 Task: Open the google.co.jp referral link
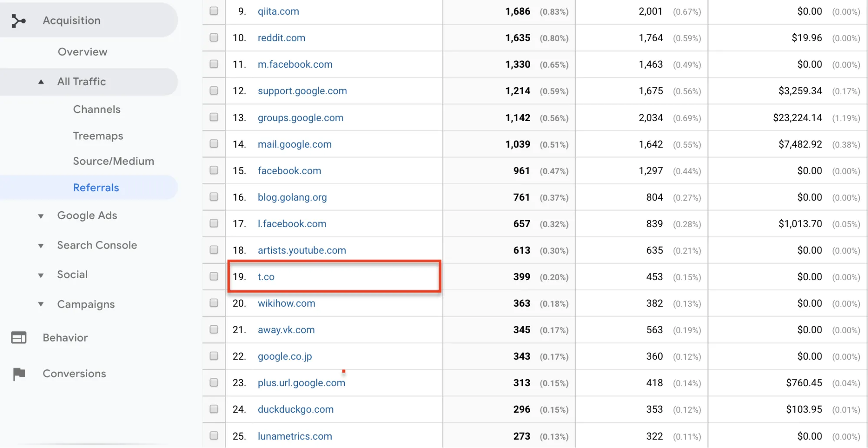click(x=285, y=356)
